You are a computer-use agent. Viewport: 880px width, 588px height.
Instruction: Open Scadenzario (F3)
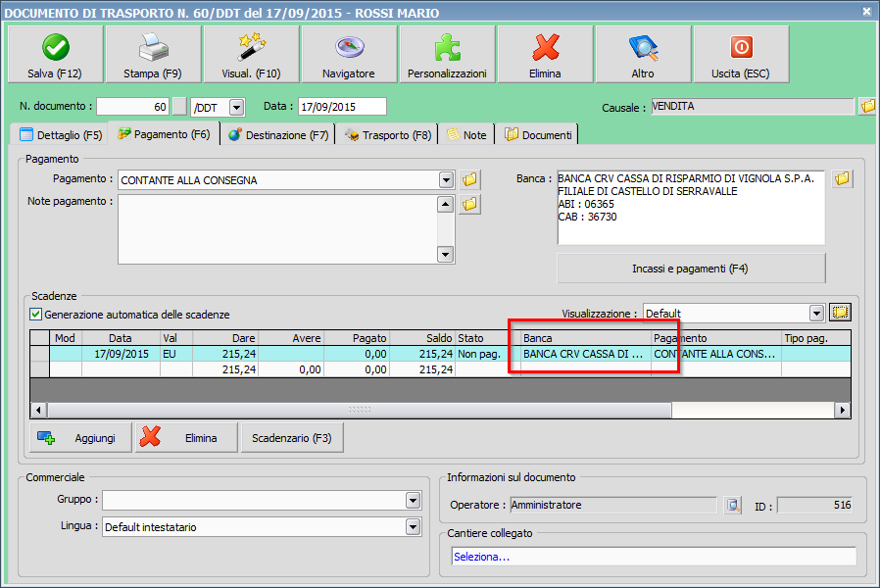click(291, 438)
